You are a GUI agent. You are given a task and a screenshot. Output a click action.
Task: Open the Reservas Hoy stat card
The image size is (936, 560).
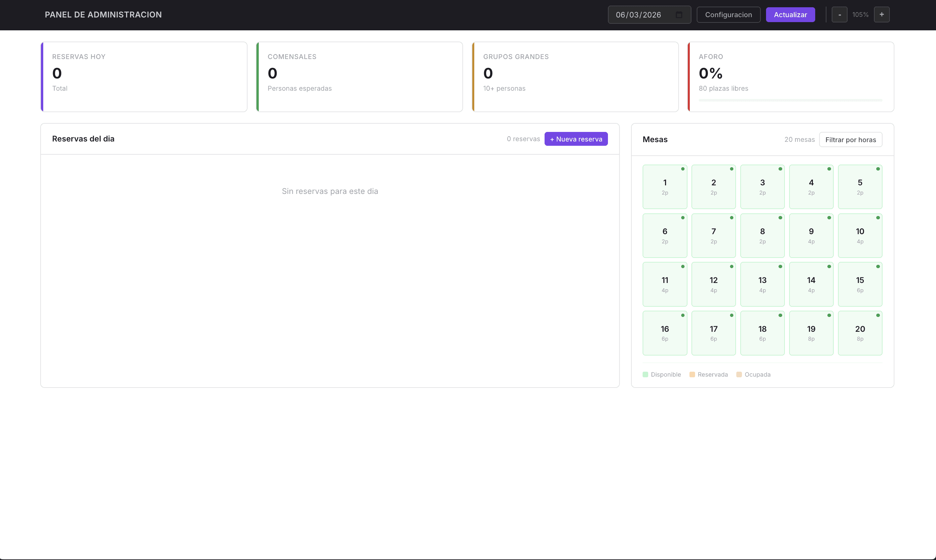pyautogui.click(x=144, y=77)
